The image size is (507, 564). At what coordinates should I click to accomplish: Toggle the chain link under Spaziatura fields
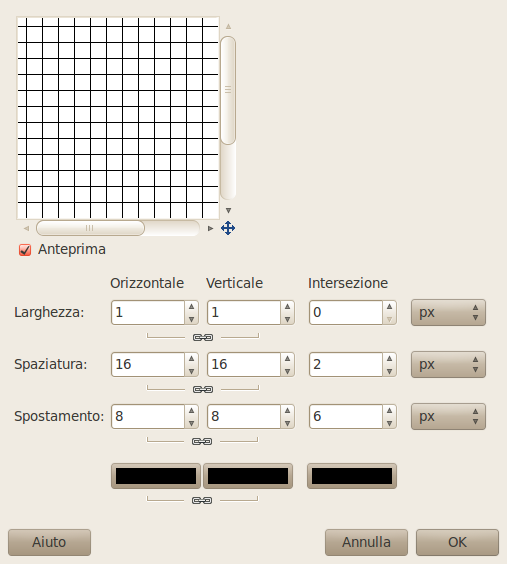click(203, 389)
